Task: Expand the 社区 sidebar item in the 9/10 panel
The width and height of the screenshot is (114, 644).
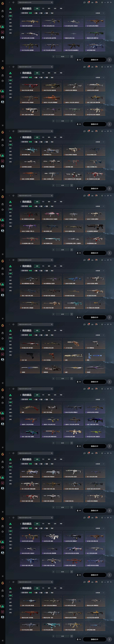Action: pyautogui.click(x=11, y=545)
